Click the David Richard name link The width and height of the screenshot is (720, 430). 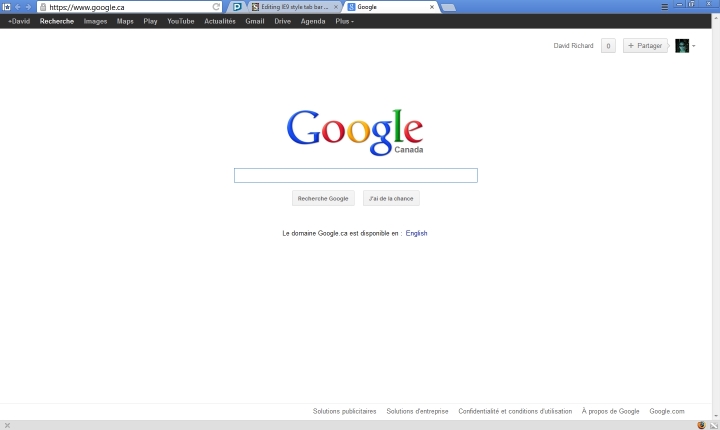[x=573, y=45]
